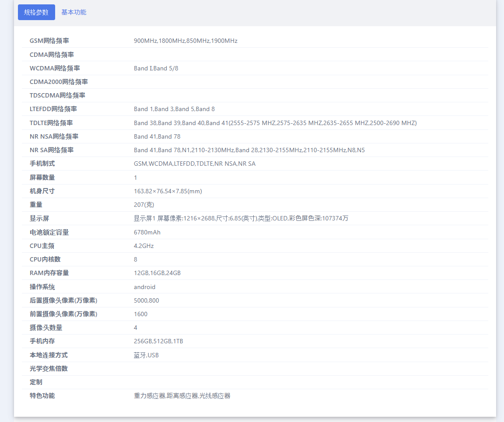Click the NR NSA Band 41,Band 78 value

click(x=157, y=136)
